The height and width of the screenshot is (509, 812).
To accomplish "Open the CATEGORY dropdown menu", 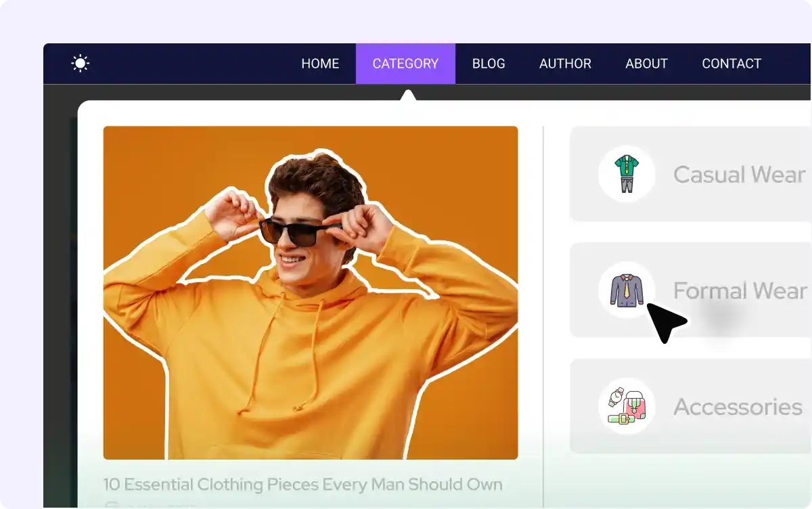I will [x=406, y=63].
